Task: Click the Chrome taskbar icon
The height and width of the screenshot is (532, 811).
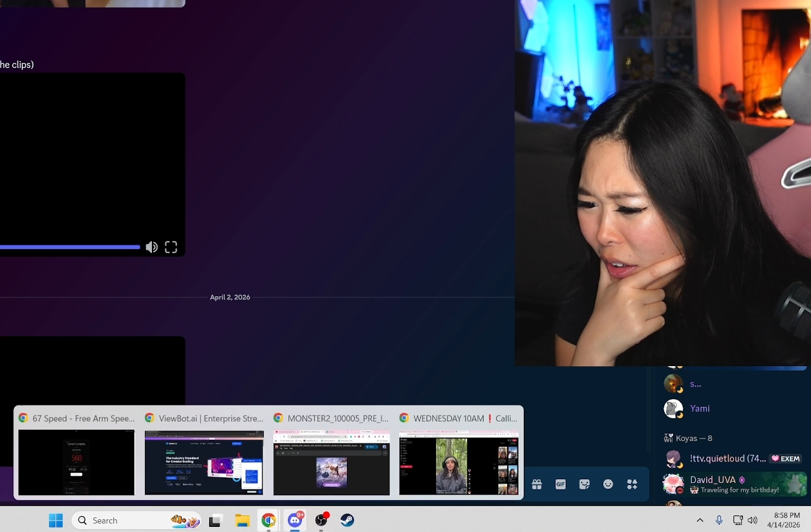Action: point(268,521)
